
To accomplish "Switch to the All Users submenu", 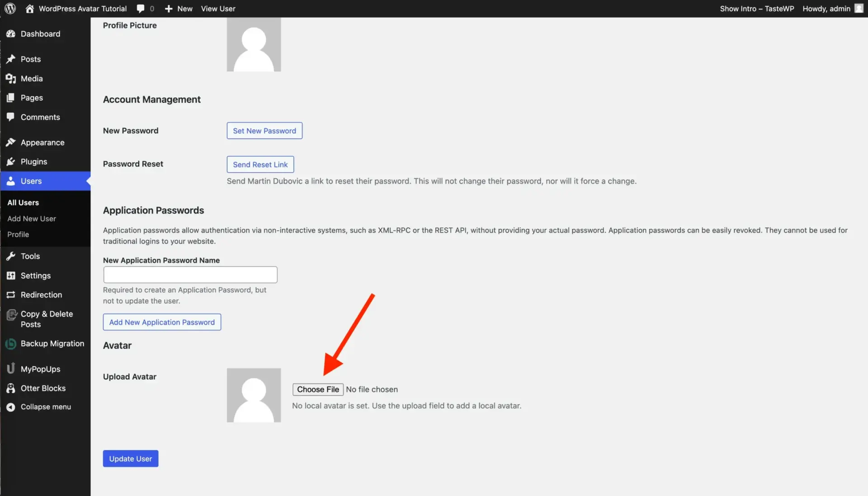I will pos(23,202).
